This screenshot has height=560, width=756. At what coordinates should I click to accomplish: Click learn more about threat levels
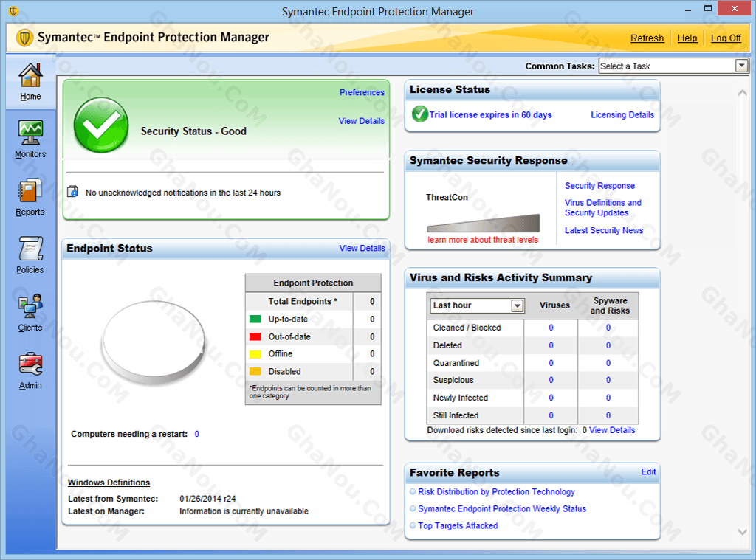pyautogui.click(x=483, y=240)
